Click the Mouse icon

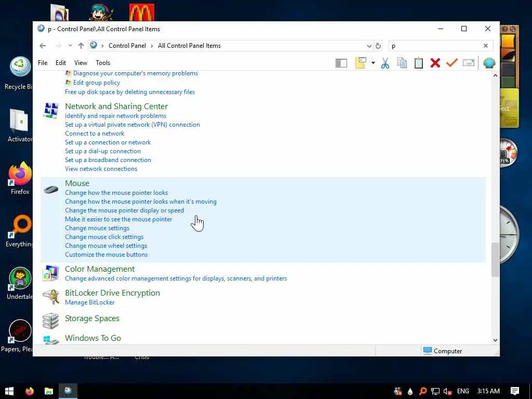[51, 189]
